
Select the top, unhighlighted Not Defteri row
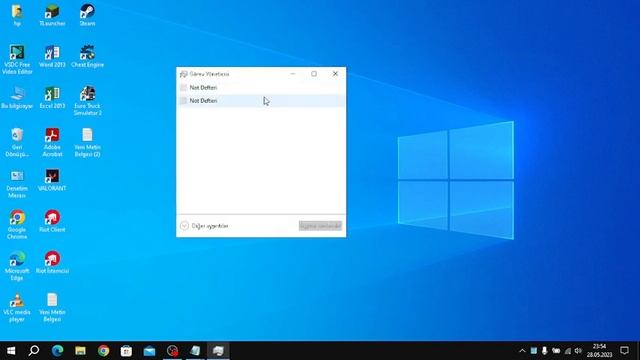[261, 87]
